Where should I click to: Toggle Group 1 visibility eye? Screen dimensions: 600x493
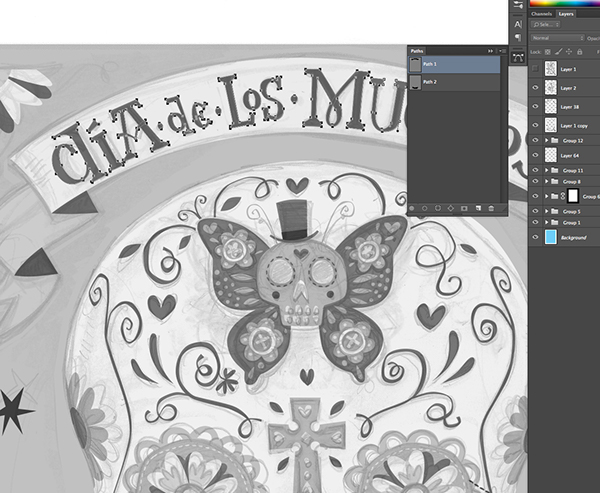click(x=535, y=222)
